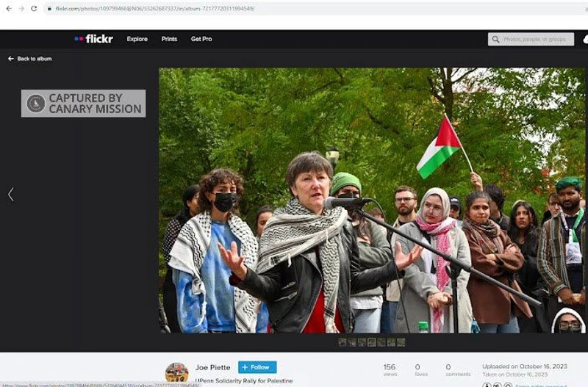Reload the page with the refresh icon
This screenshot has width=588, height=387.
tap(34, 8)
